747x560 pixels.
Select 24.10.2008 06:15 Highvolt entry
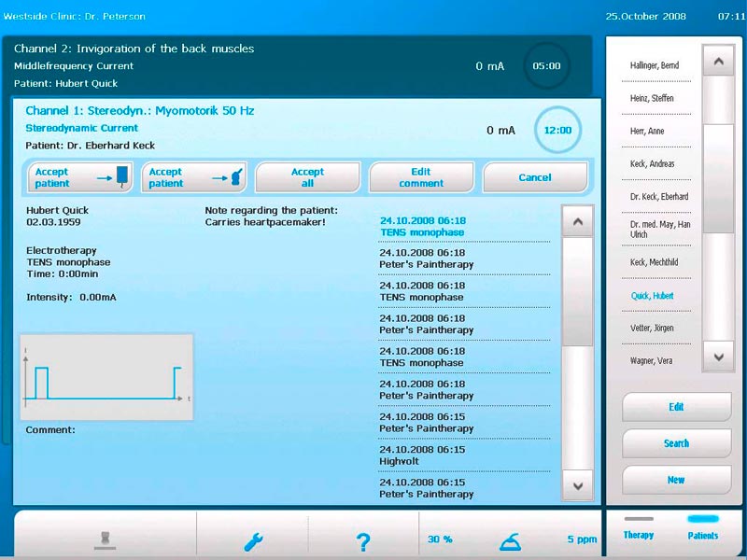(x=464, y=455)
